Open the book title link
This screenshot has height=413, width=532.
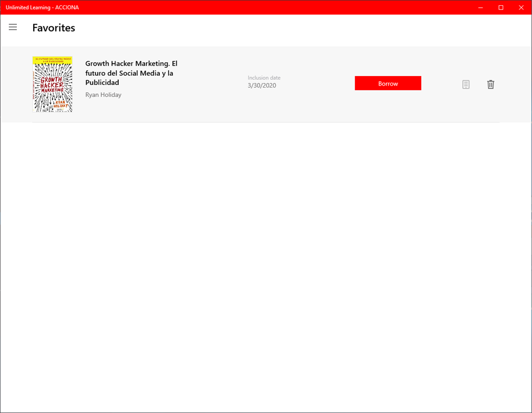[x=131, y=73]
